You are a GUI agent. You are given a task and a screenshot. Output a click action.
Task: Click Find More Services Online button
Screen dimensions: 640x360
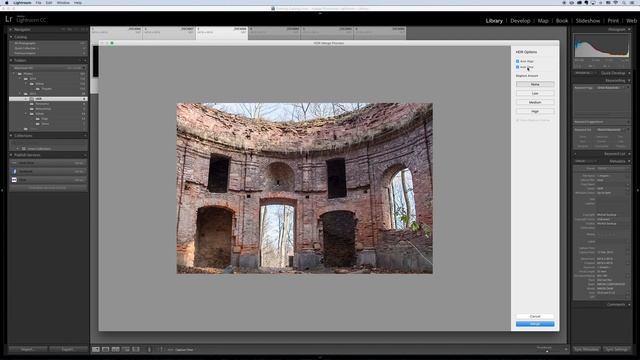[x=48, y=188]
